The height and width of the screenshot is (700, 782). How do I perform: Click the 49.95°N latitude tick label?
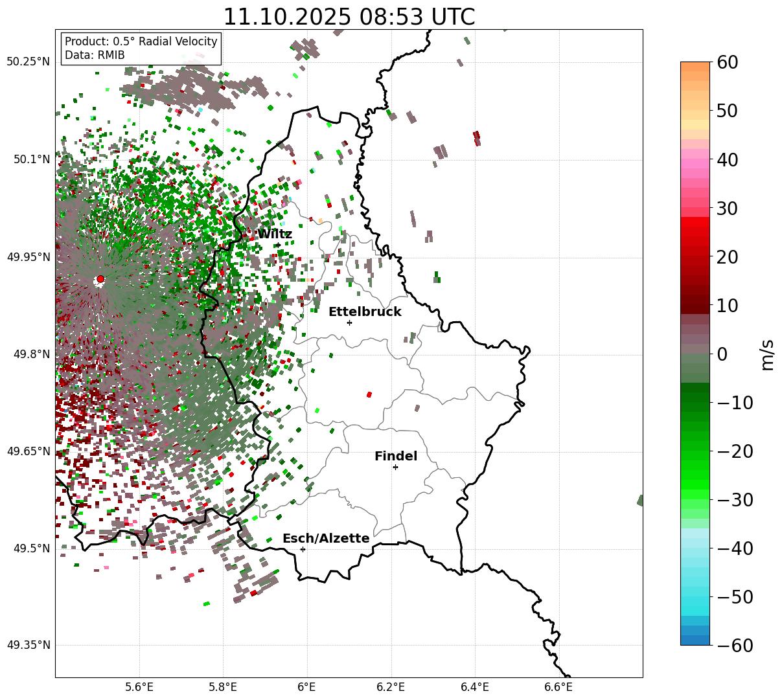tap(28, 257)
